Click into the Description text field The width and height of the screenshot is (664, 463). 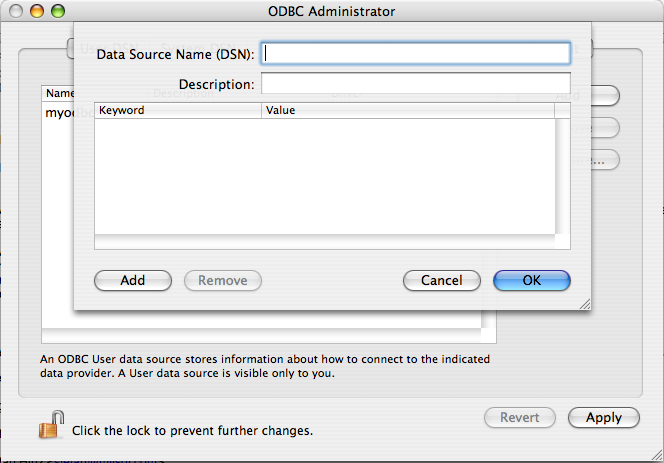[416, 84]
